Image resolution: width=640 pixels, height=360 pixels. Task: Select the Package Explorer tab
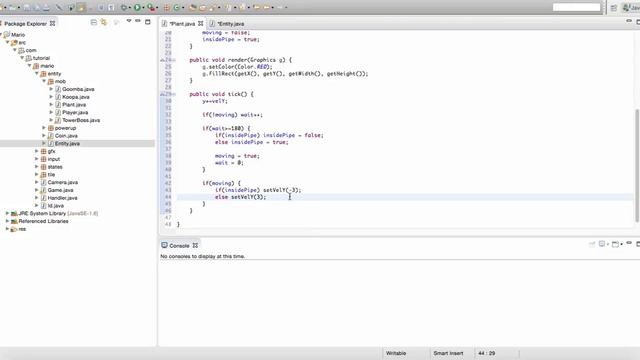25,24
